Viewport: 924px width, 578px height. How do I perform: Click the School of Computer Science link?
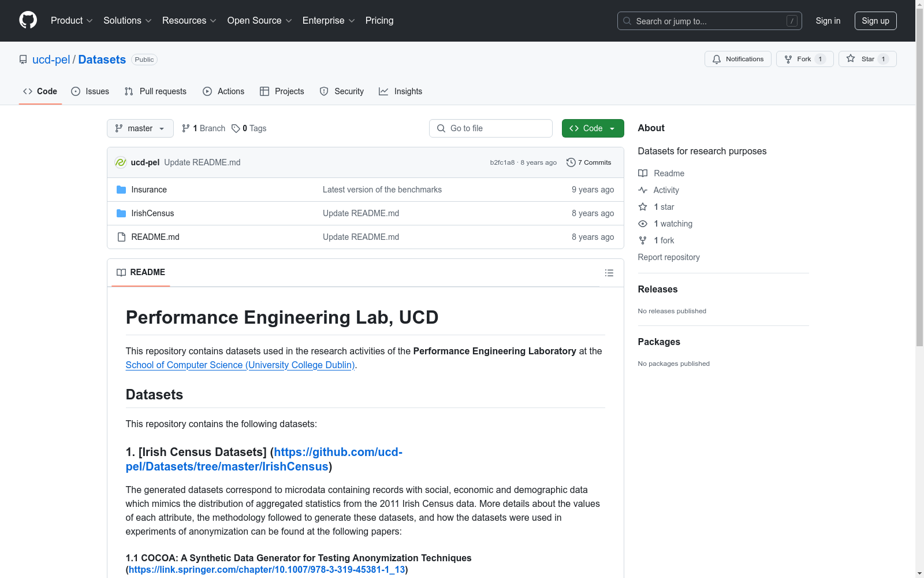pyautogui.click(x=240, y=365)
